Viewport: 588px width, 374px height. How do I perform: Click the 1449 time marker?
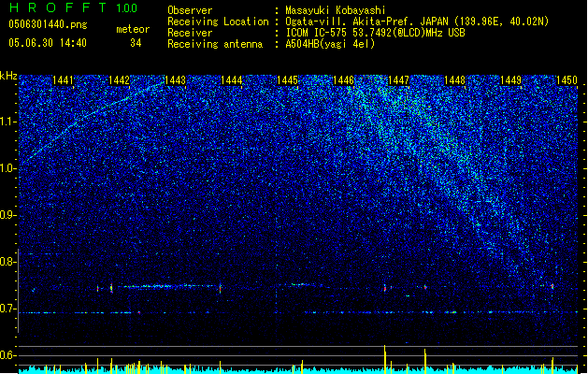coord(510,80)
